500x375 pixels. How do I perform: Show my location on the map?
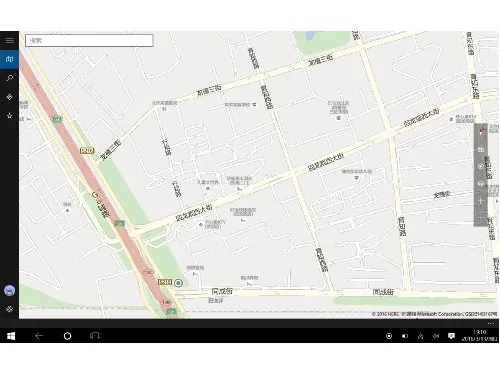tap(480, 166)
